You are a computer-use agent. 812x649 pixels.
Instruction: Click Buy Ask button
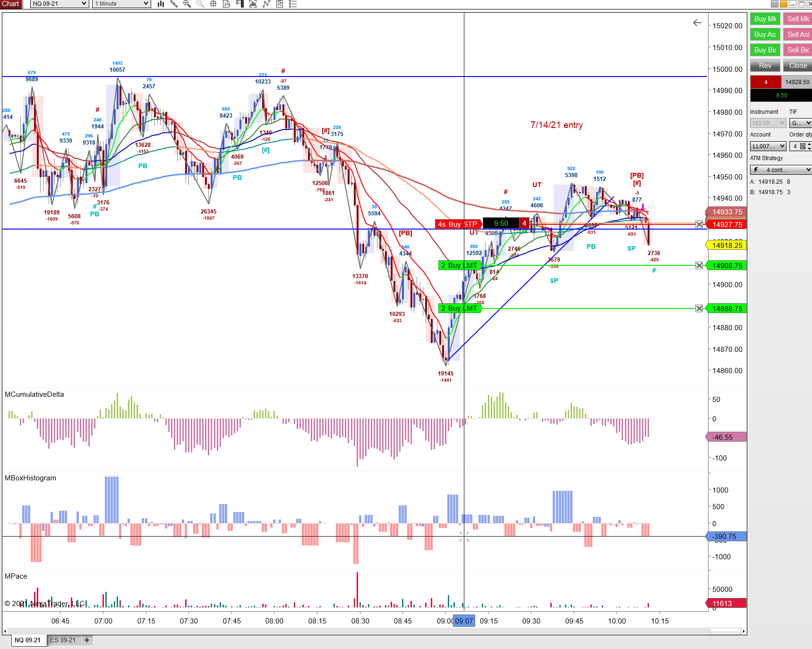(x=765, y=34)
